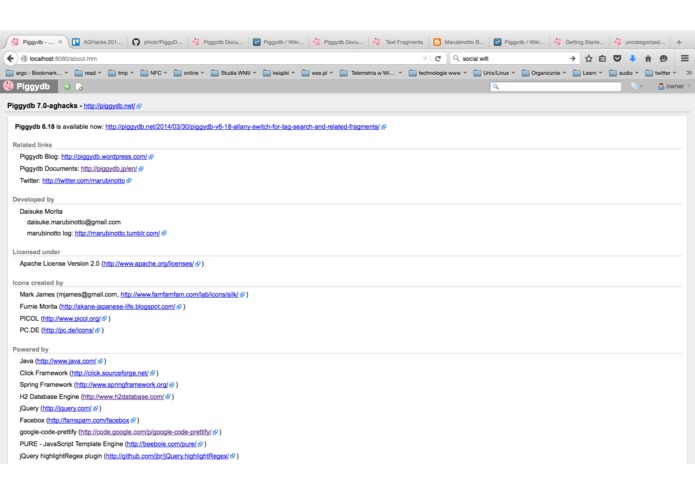Open the Firefox hamburger menu
Screen dimensions: 695x494
point(685,58)
